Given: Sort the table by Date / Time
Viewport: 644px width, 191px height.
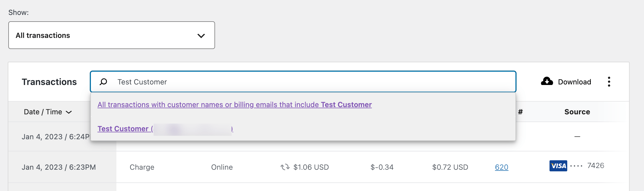Looking at the screenshot, I should click(x=43, y=112).
